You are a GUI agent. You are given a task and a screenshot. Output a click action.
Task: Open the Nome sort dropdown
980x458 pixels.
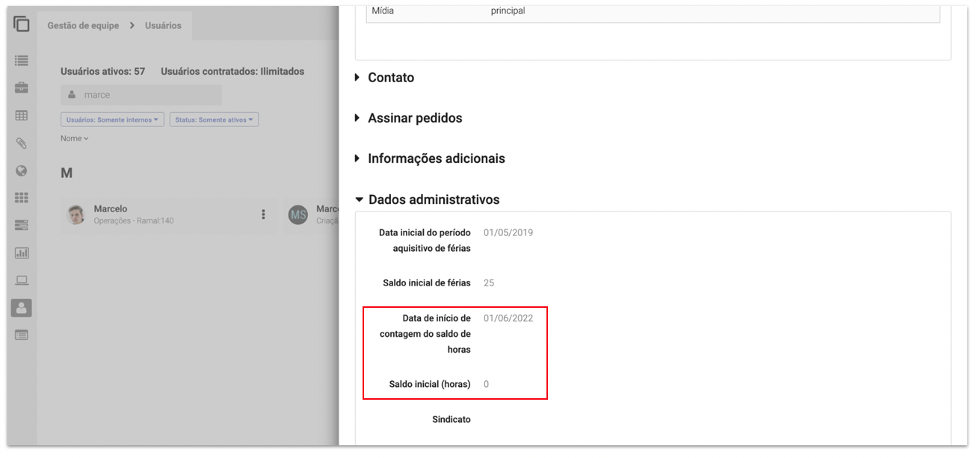coord(75,138)
